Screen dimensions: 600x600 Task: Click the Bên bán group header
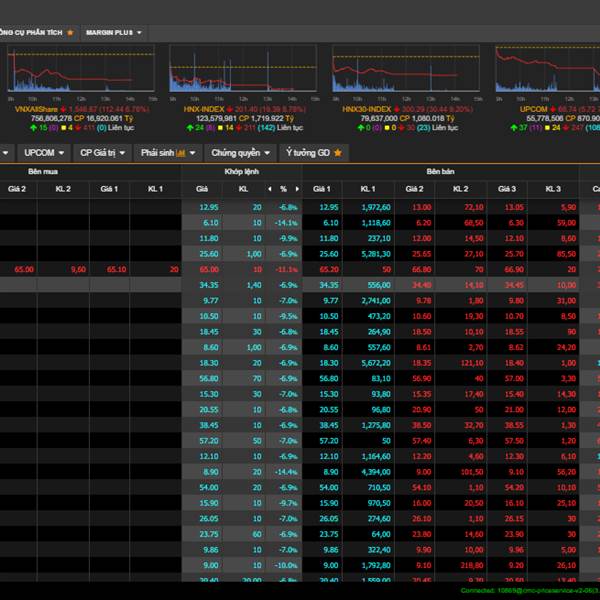point(440,172)
